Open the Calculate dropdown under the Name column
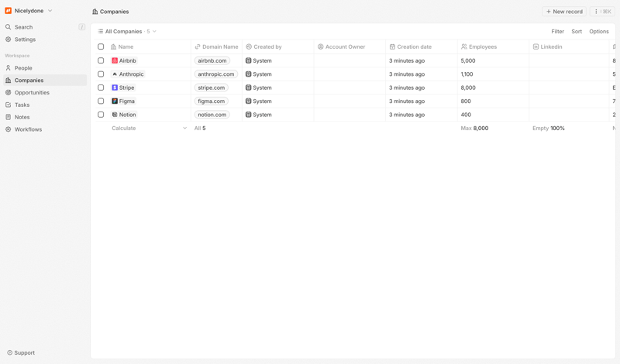 tap(150, 128)
